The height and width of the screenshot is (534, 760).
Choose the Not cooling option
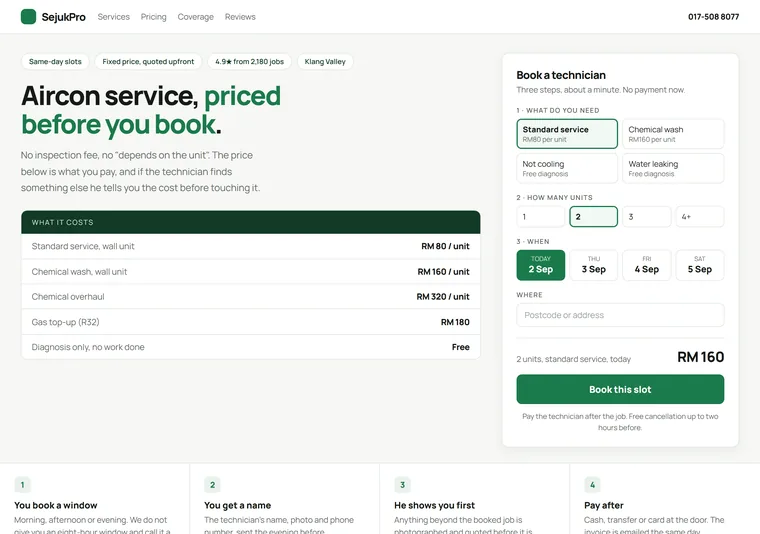point(567,168)
